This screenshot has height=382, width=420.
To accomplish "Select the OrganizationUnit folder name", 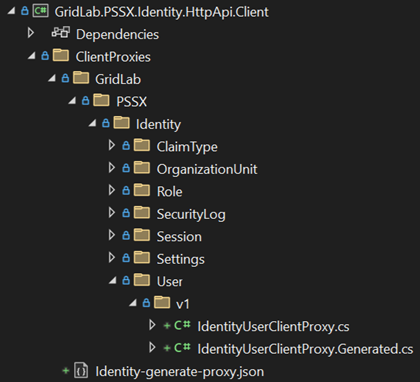I will [207, 170].
